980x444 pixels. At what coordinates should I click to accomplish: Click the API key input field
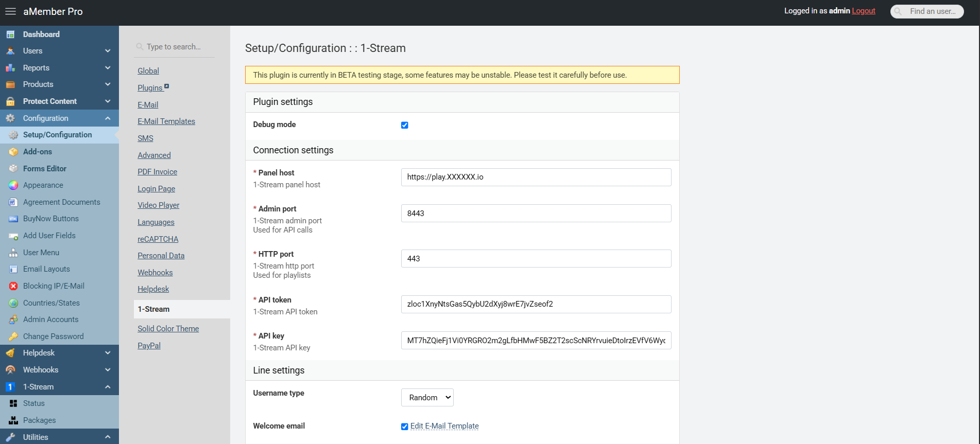536,341
